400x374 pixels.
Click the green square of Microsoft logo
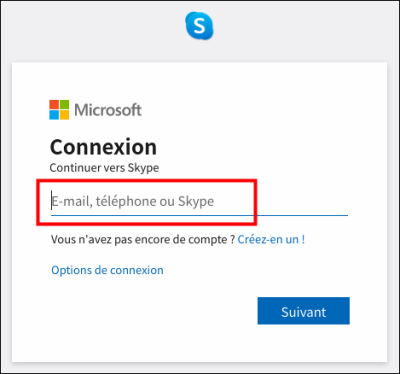64,104
